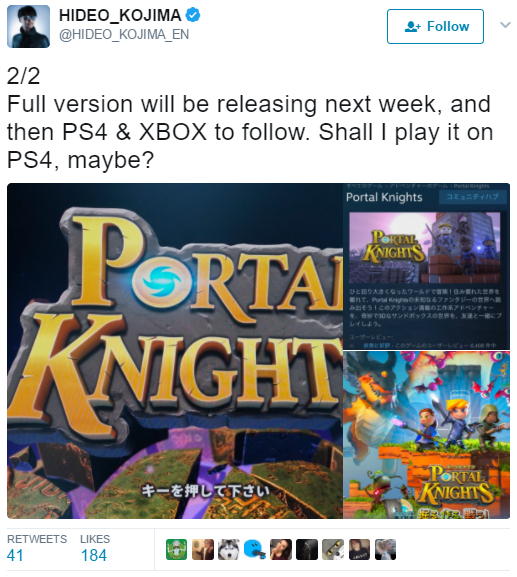Screen dimensions: 517x577
Task: Open the blue bird liker avatar
Action: click(255, 550)
